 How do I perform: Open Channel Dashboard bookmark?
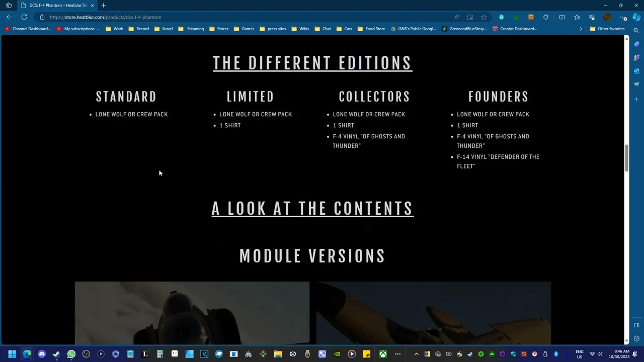(x=28, y=29)
